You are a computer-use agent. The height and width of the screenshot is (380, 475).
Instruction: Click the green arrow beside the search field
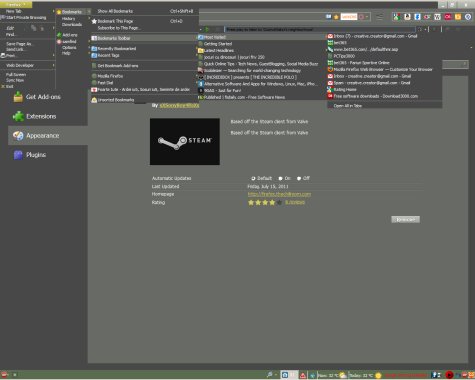(207, 29)
